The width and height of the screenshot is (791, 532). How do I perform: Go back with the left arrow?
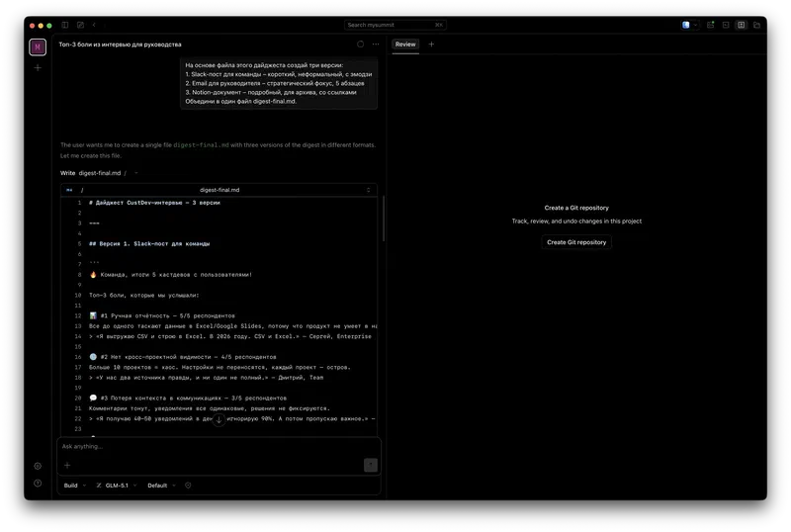point(94,25)
